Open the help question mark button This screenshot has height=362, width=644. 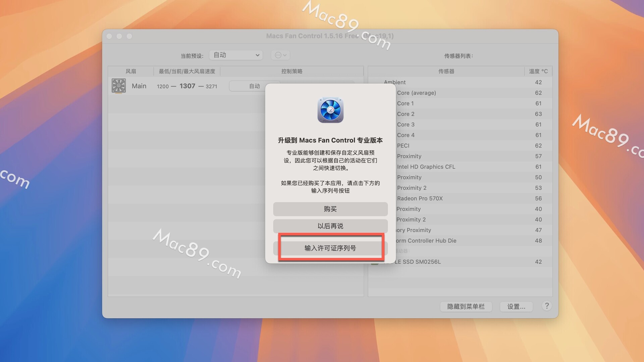pyautogui.click(x=547, y=306)
